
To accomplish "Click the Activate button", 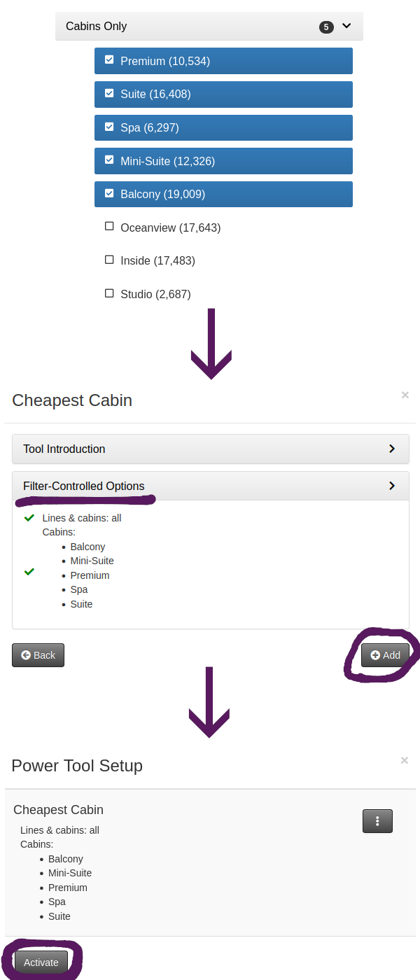I will pos(41,962).
